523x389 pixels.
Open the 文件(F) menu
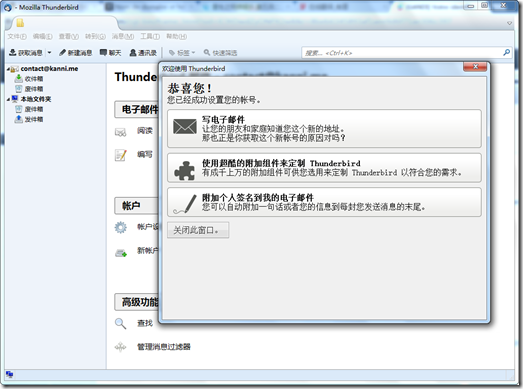[17, 36]
